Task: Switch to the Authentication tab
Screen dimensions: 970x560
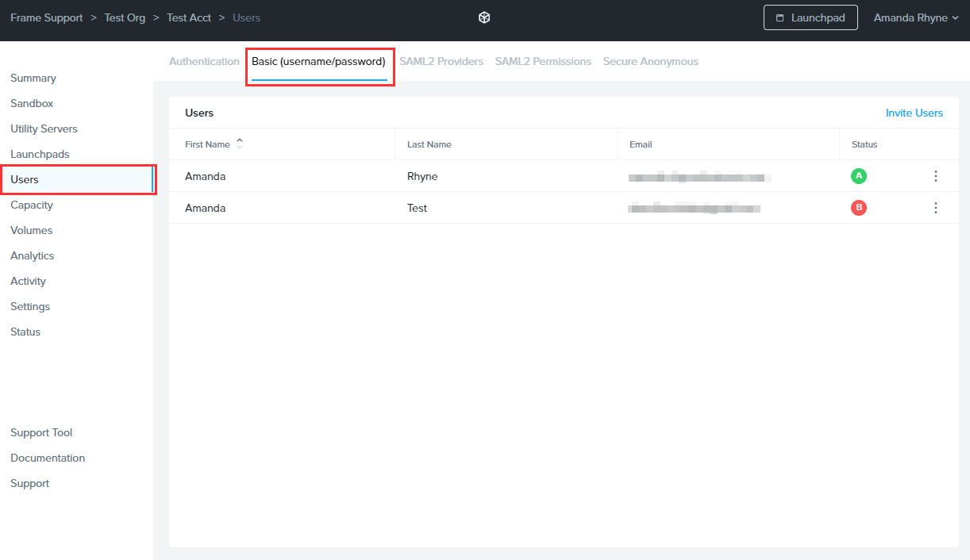Action: [204, 61]
